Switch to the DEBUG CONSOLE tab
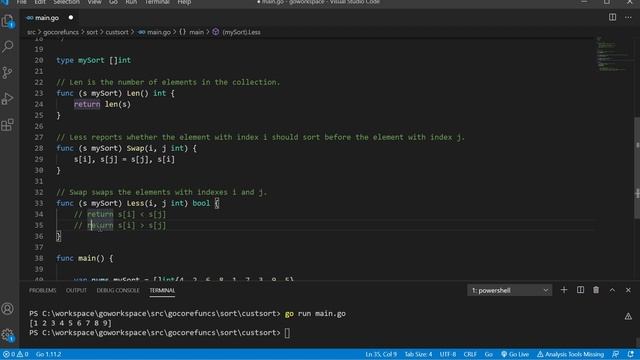This screenshot has width=640, height=360. [118, 290]
